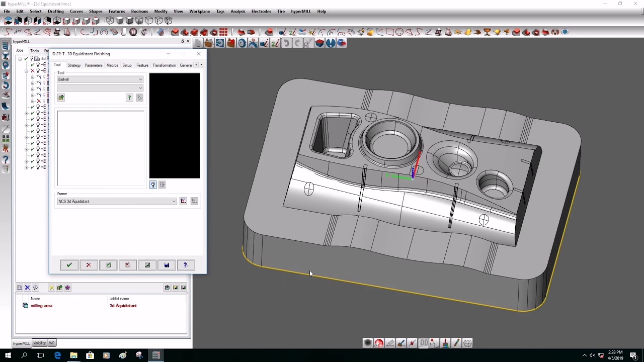This screenshot has width=644, height=362.
Task: Cancel the dialog with the red X button
Action: click(x=89, y=265)
